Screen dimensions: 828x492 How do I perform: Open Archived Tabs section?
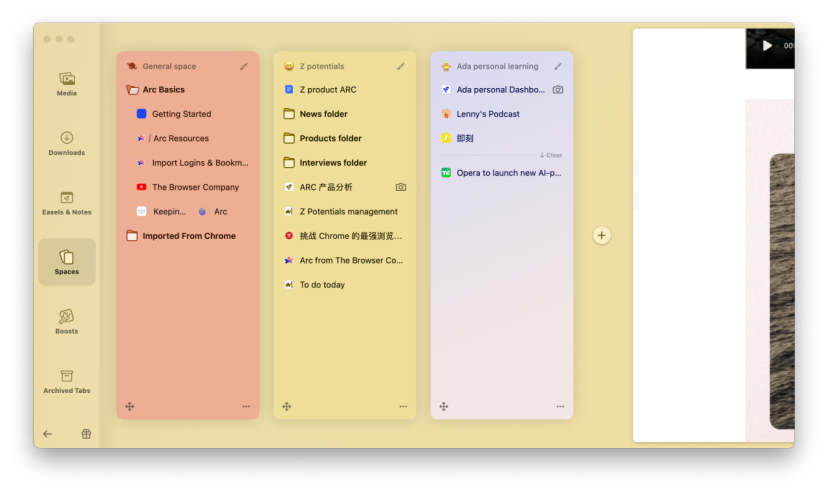[67, 381]
